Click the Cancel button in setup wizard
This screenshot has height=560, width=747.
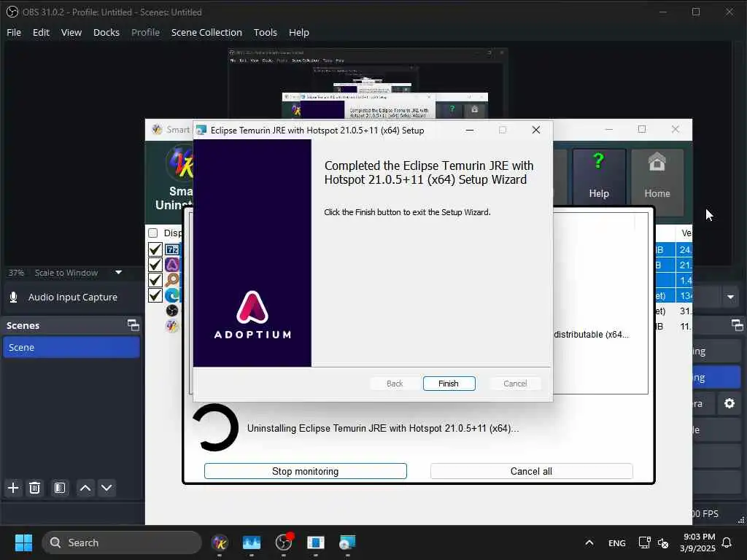point(515,384)
